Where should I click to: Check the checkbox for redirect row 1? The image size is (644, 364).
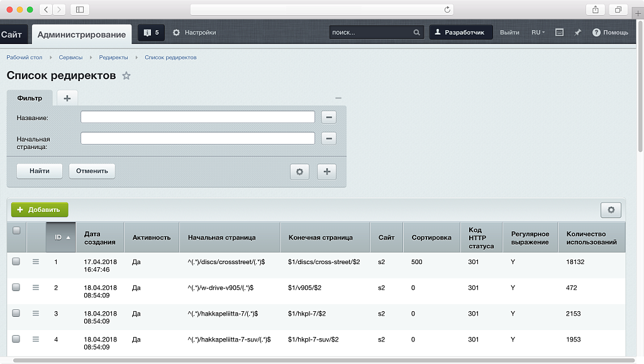coord(16,261)
